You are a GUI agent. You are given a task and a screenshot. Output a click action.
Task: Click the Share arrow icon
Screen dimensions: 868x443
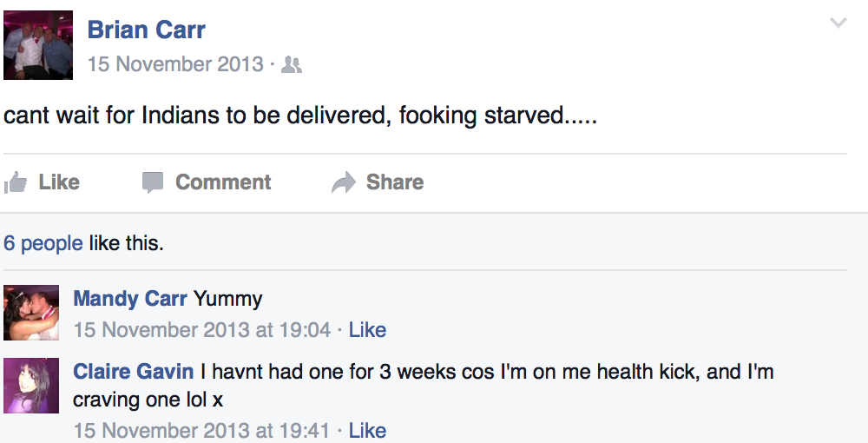[344, 182]
